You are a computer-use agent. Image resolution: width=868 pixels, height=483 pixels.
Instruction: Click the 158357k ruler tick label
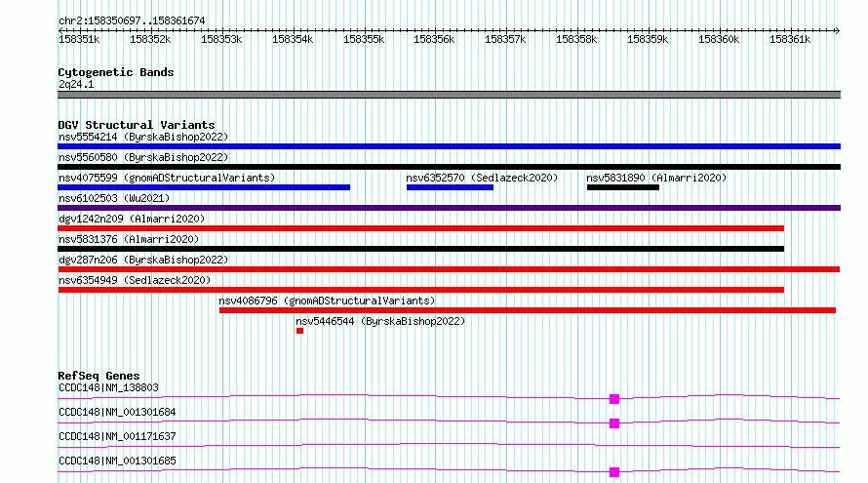(505, 39)
